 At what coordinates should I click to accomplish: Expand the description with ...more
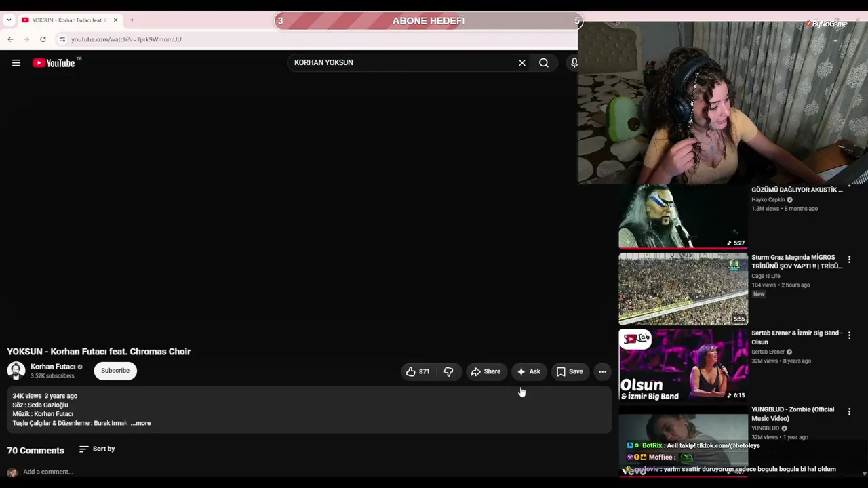pos(140,423)
